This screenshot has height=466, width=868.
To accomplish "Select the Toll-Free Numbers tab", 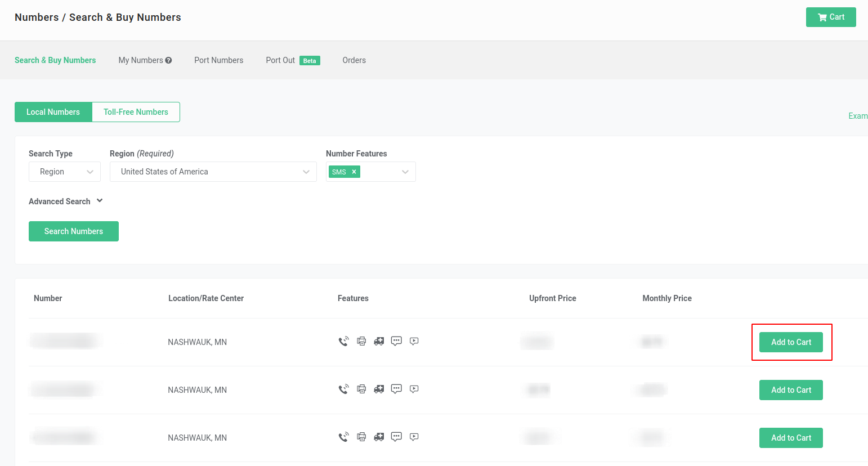I will tap(136, 112).
